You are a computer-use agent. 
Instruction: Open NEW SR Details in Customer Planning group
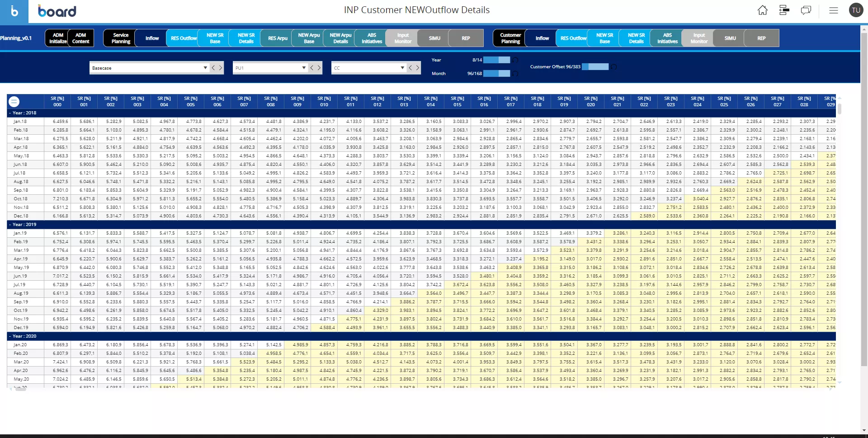click(636, 38)
